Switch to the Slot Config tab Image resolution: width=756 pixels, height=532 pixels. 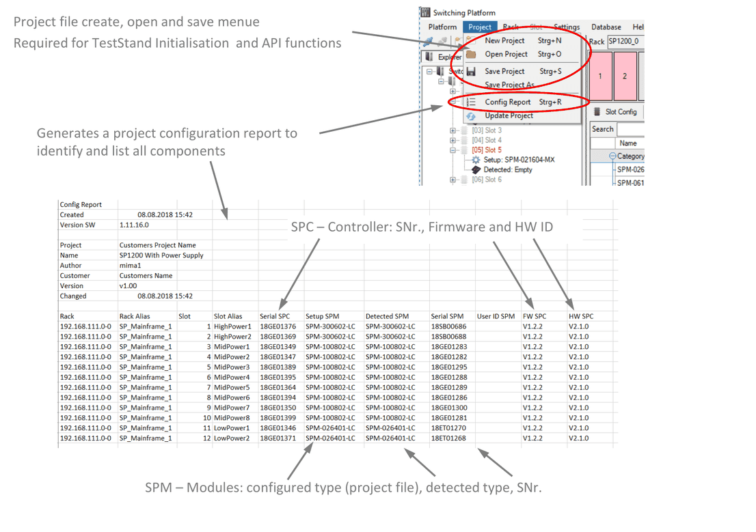[x=616, y=111]
